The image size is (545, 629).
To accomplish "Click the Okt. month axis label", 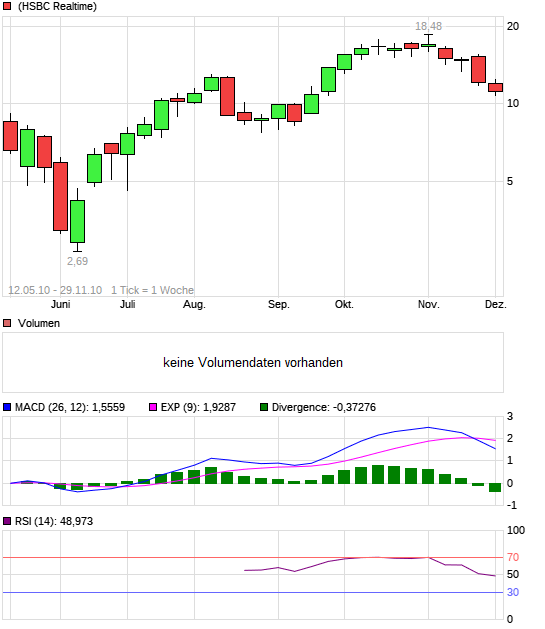I will [x=344, y=304].
